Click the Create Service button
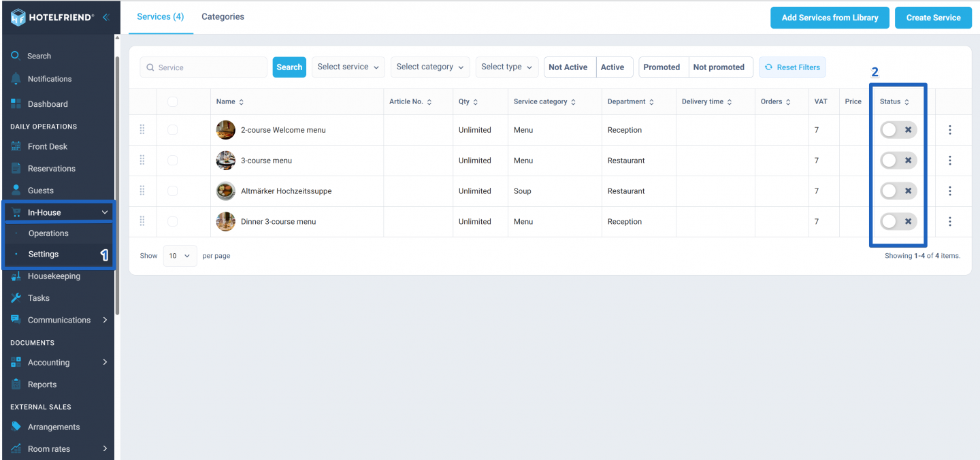980x460 pixels. click(933, 18)
